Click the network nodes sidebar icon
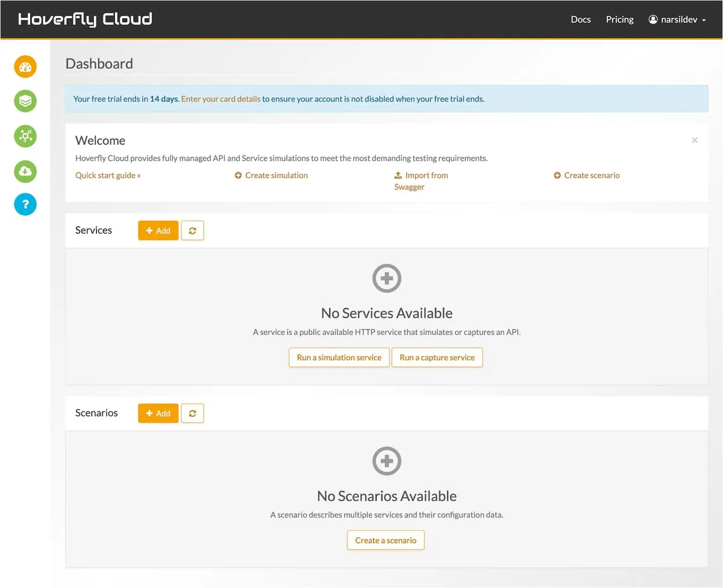The width and height of the screenshot is (723, 588). coord(25,136)
